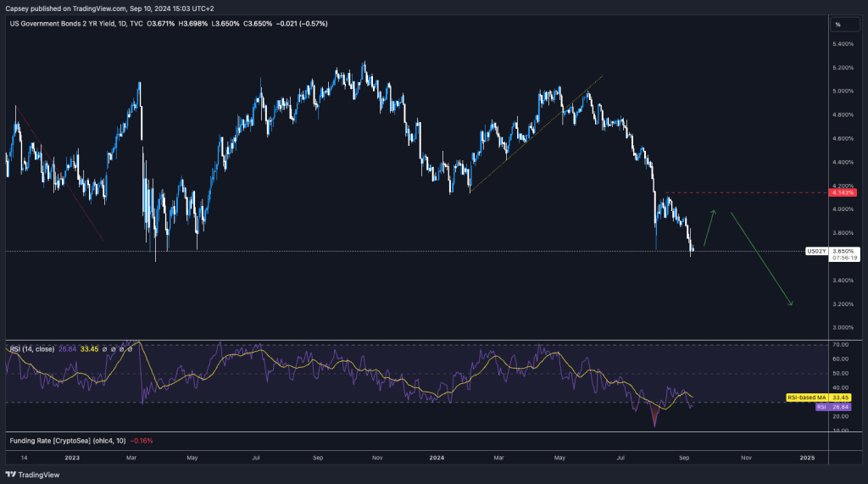The image size is (868, 484).
Task: Click the green upward arrow drawing
Action: [x=709, y=228]
